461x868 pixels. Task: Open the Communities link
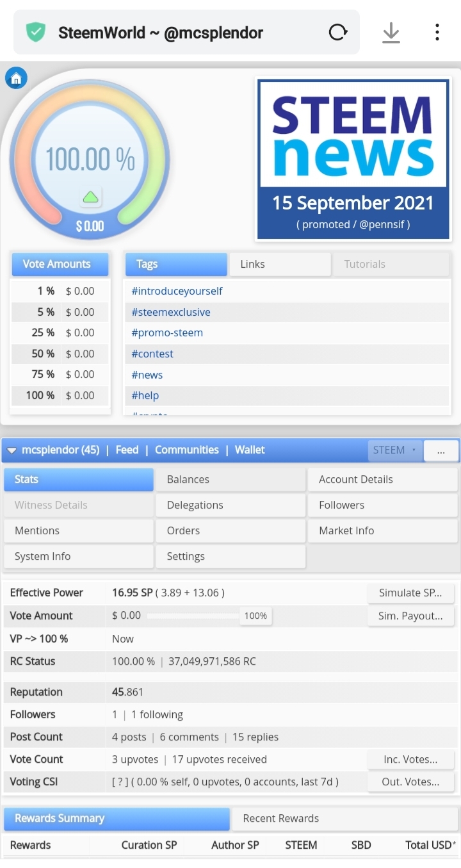(x=187, y=450)
